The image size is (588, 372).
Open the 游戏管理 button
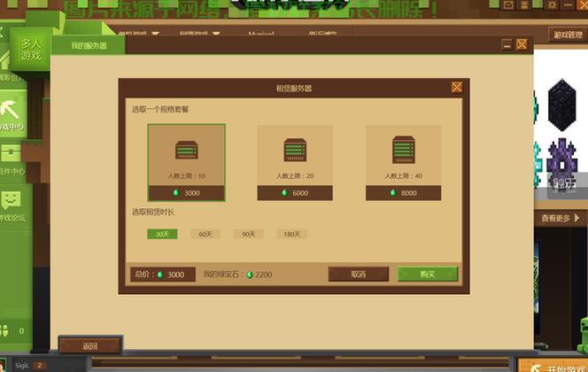click(568, 35)
